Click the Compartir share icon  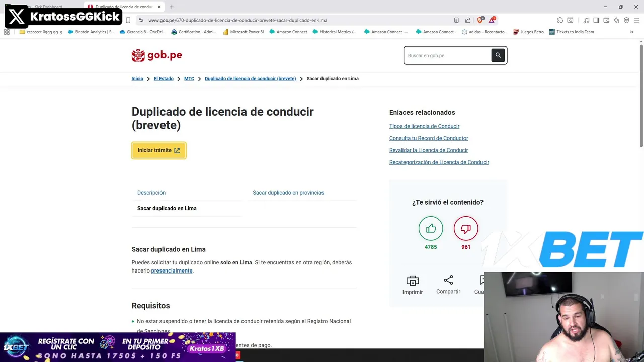[x=448, y=280]
